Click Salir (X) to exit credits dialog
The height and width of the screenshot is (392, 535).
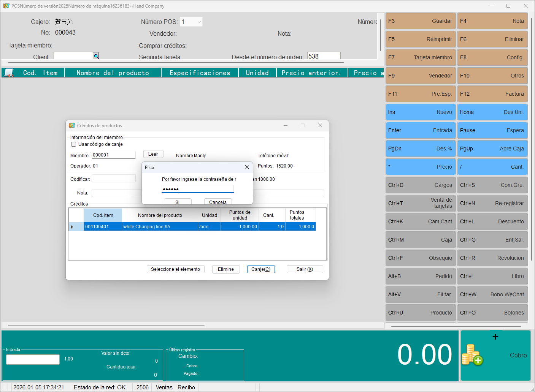[x=305, y=269]
